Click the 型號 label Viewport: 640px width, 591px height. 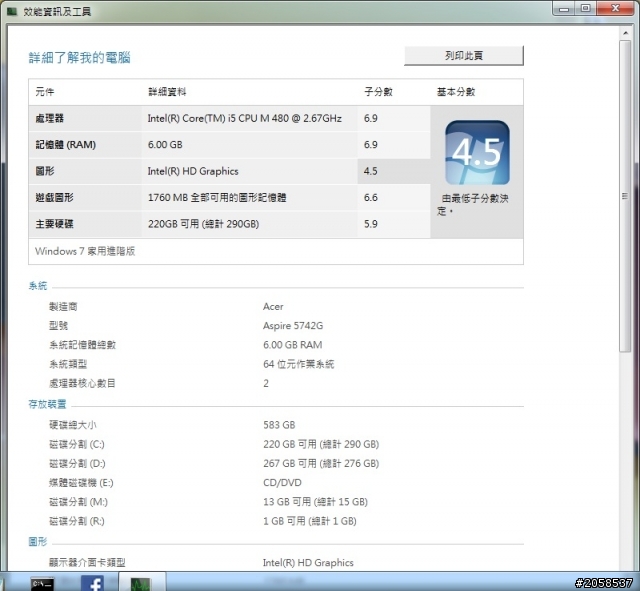point(58,326)
